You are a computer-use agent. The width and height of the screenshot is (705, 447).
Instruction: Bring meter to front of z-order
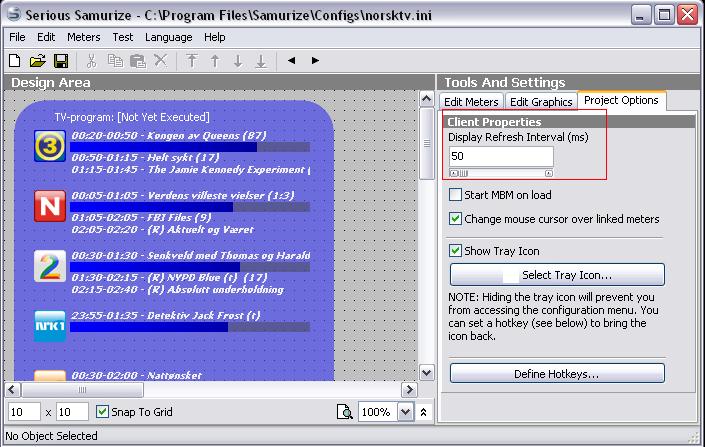pos(192,61)
